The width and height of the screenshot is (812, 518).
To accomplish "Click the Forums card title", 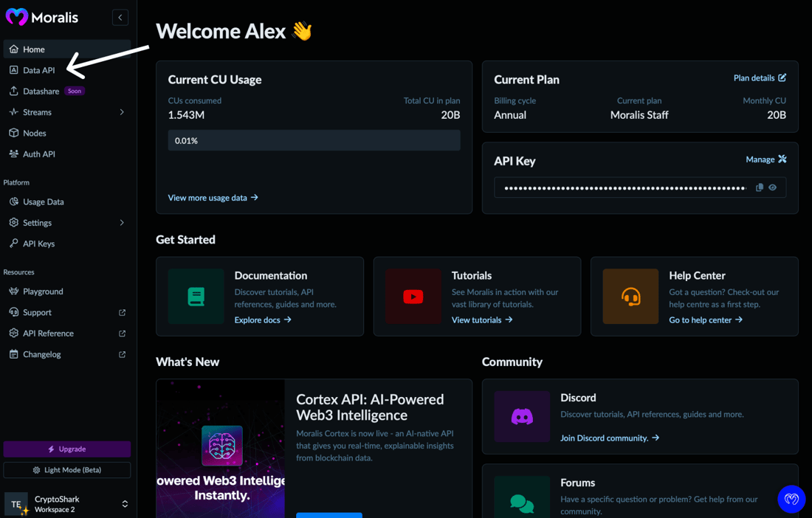I will (577, 483).
